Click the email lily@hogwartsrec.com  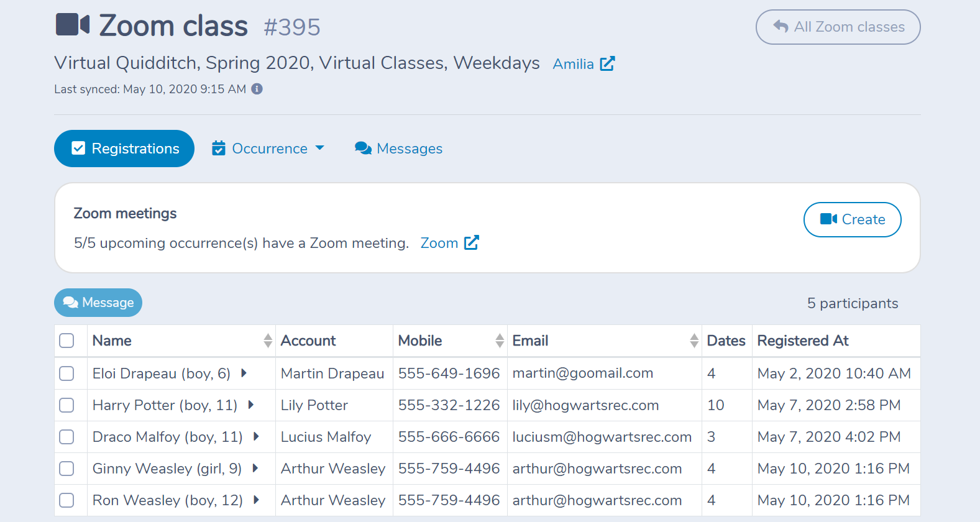pyautogui.click(x=585, y=405)
